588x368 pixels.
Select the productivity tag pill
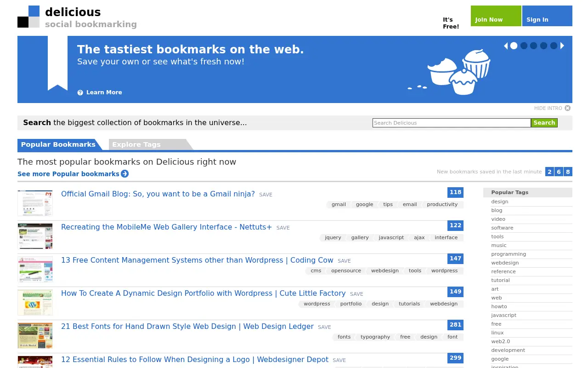442,205
